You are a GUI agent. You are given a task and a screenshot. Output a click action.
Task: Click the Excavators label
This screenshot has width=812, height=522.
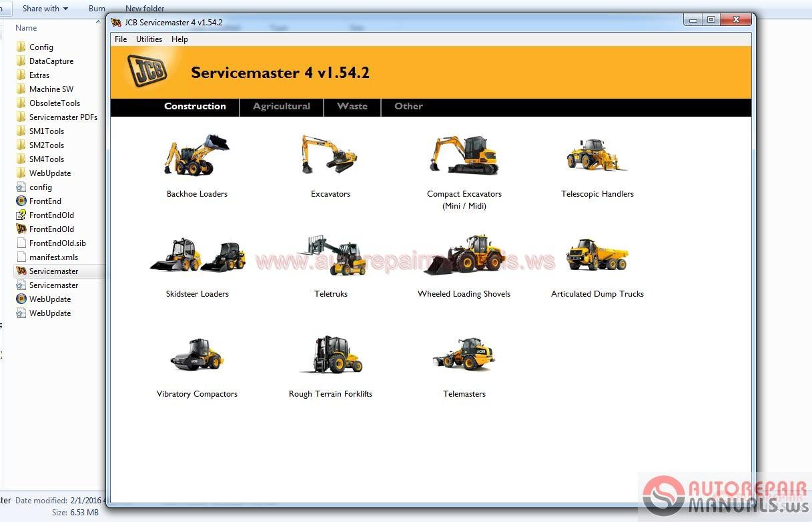click(330, 194)
